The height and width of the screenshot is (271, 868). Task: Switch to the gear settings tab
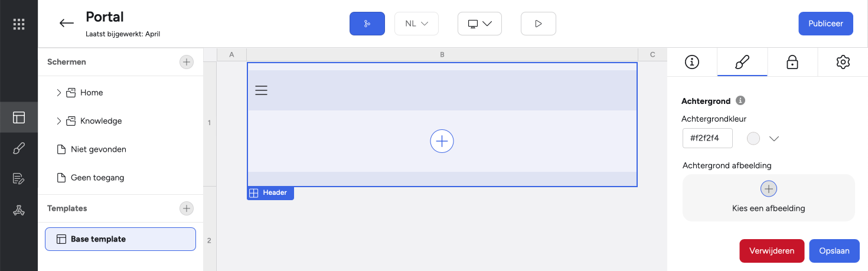pos(843,62)
